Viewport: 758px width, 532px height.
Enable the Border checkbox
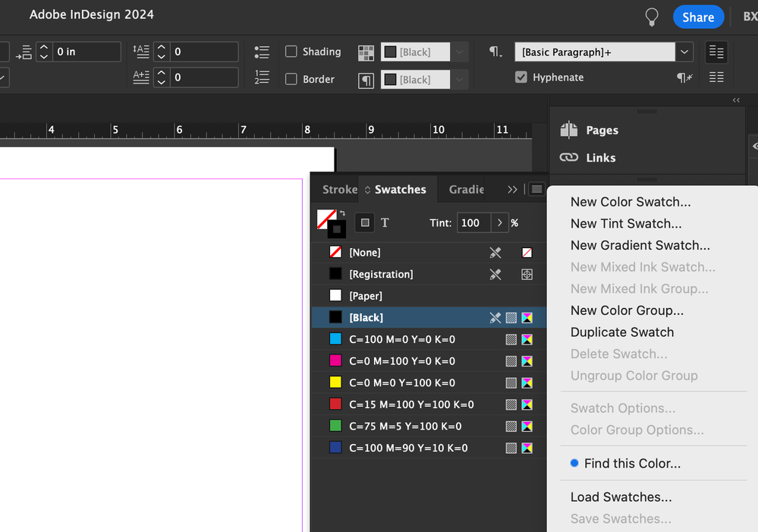point(291,79)
